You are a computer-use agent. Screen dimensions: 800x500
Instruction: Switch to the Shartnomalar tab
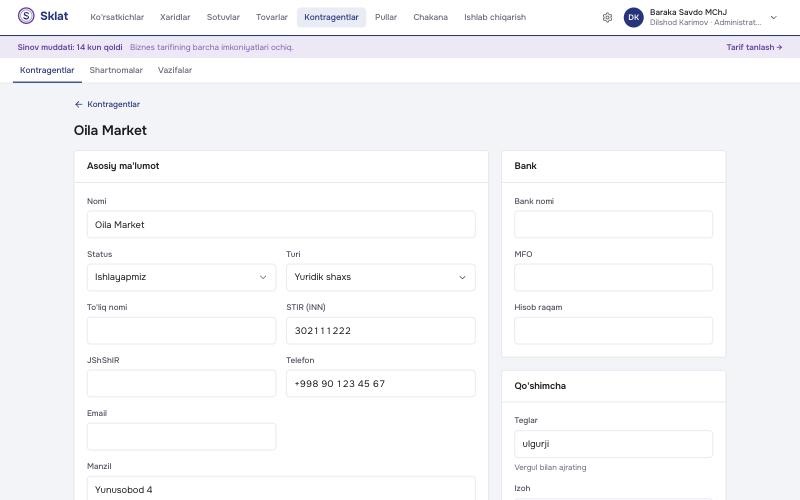coord(116,70)
